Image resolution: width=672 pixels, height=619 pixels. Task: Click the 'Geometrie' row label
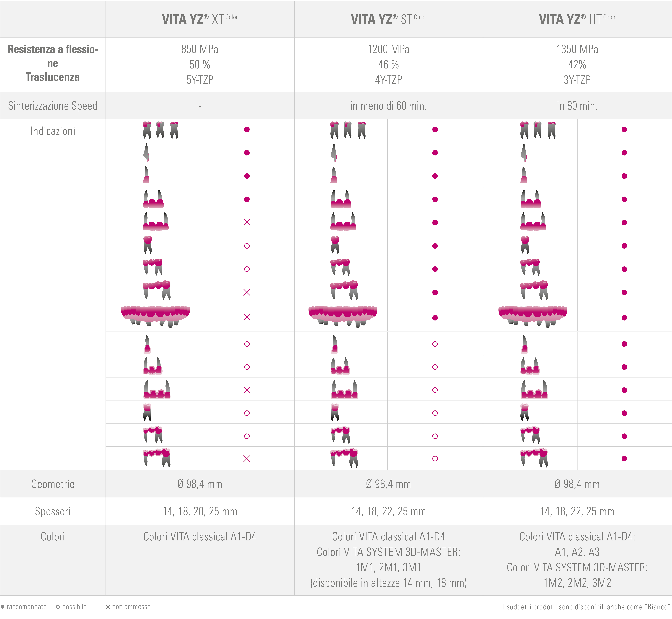53,484
